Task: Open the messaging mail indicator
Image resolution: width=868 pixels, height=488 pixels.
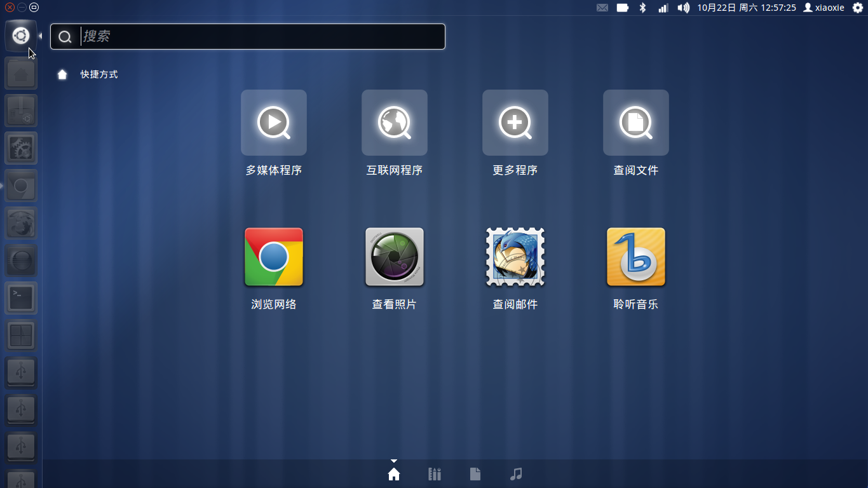Action: [602, 8]
